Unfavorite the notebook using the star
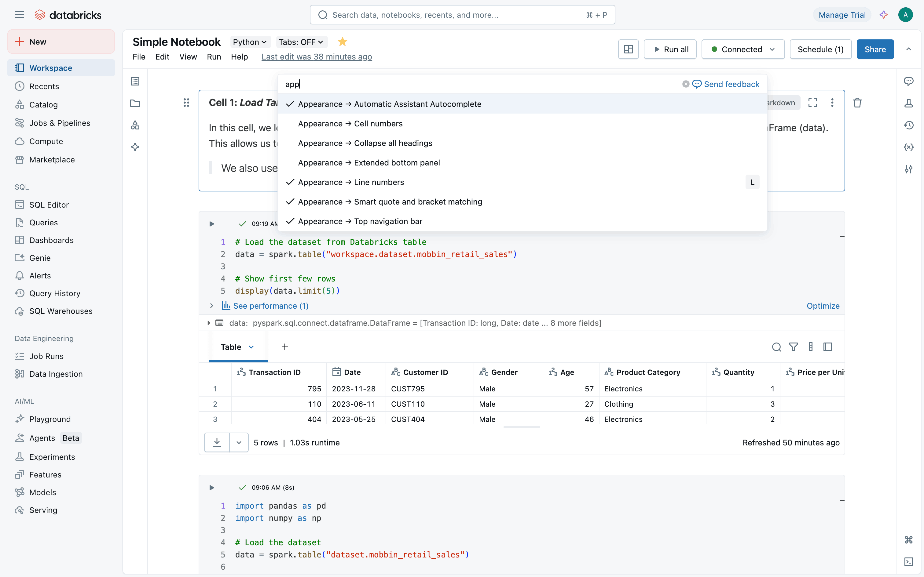The height and width of the screenshot is (577, 924). [343, 42]
